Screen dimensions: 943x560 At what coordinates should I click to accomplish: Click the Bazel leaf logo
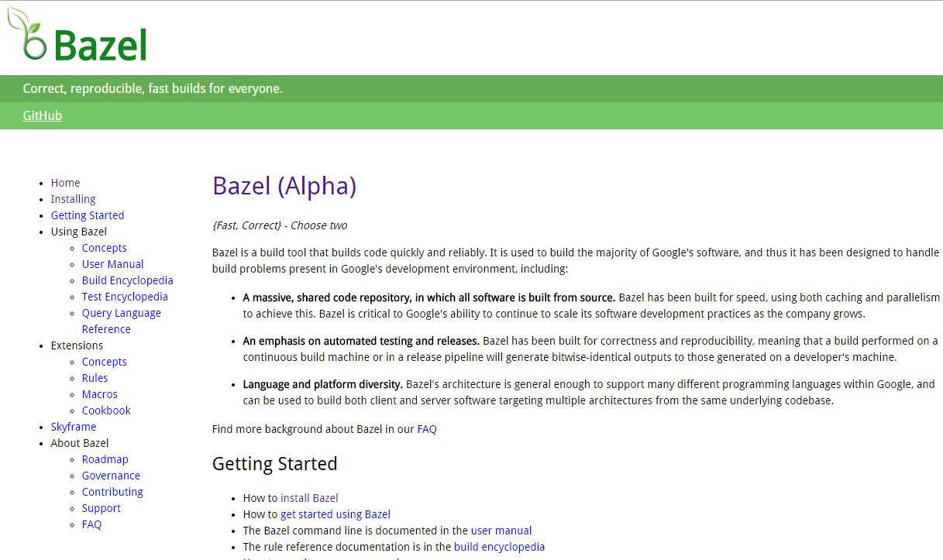point(76,35)
